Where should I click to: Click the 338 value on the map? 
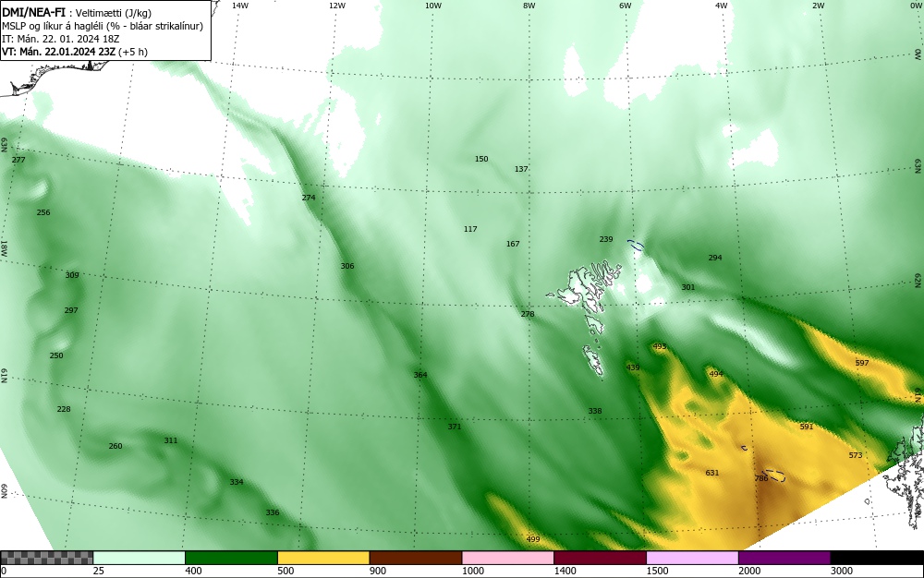594,411
